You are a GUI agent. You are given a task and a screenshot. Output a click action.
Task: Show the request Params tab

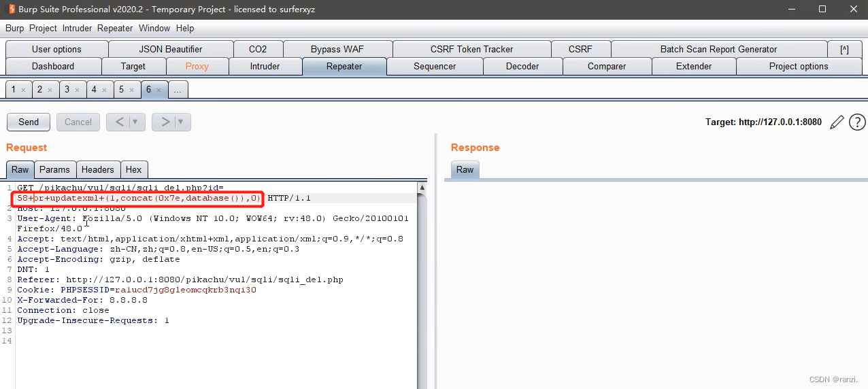[54, 169]
